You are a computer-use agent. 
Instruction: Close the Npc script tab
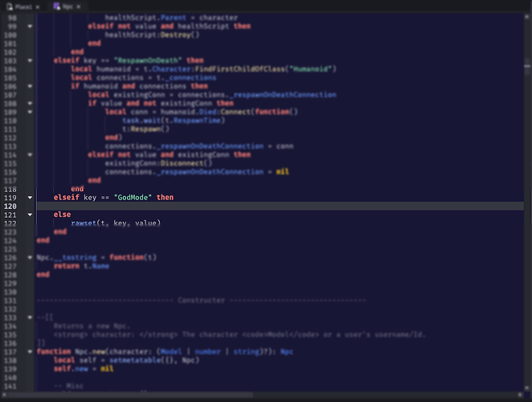tap(79, 6)
